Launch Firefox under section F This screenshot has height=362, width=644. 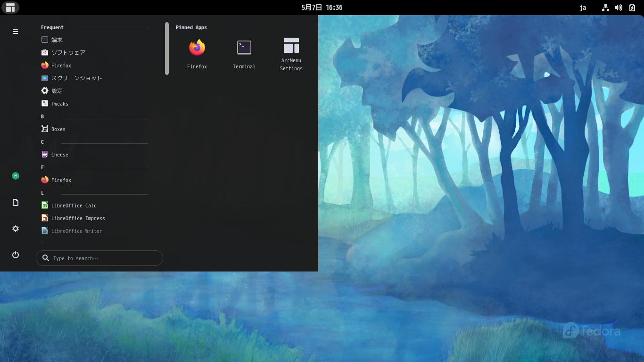pyautogui.click(x=95, y=180)
